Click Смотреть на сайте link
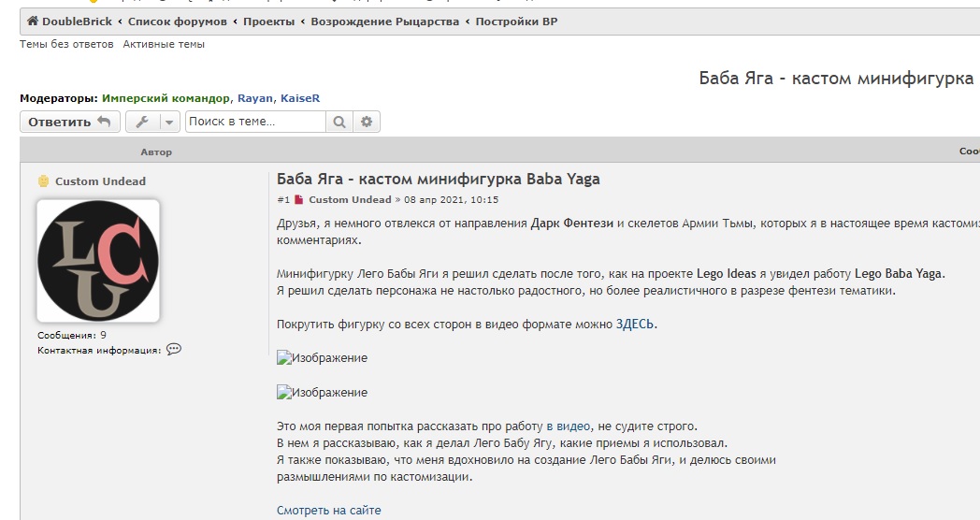This screenshot has width=980, height=520. coord(329,511)
